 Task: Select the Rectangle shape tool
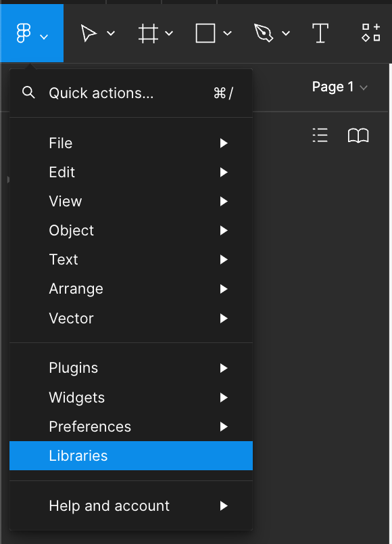pyautogui.click(x=206, y=32)
